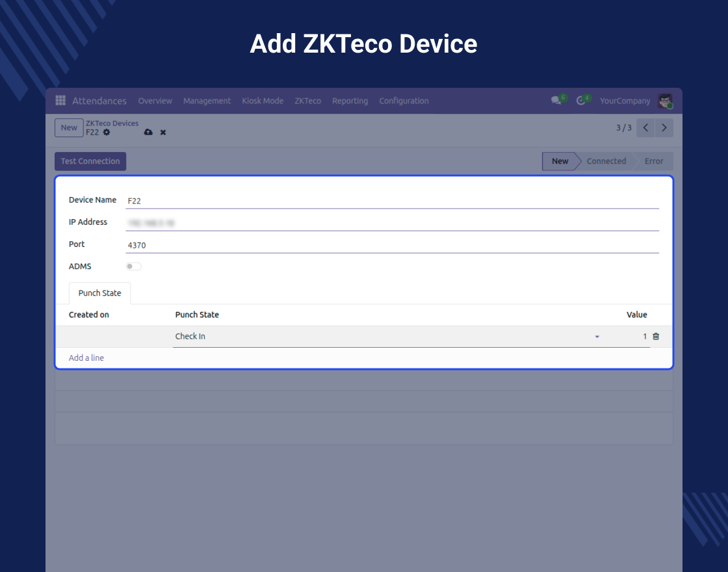728x572 pixels.
Task: Open the gear actions menu beside F22
Action: pyautogui.click(x=107, y=133)
